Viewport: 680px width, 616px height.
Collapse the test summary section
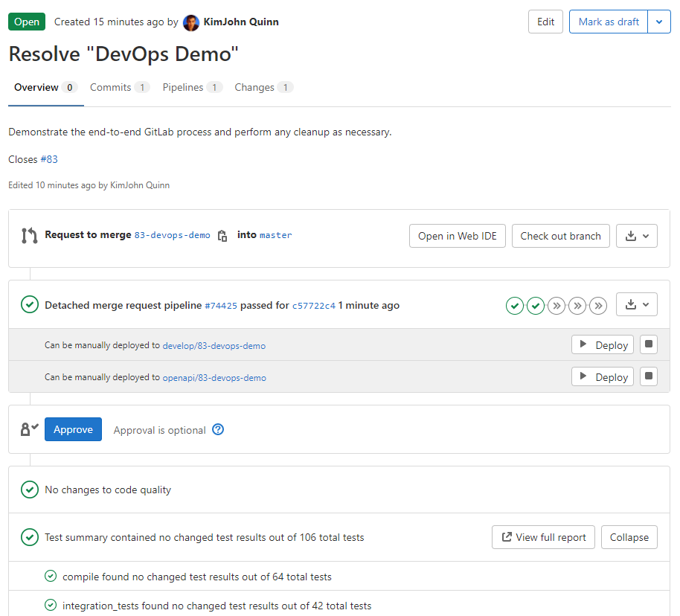(629, 537)
